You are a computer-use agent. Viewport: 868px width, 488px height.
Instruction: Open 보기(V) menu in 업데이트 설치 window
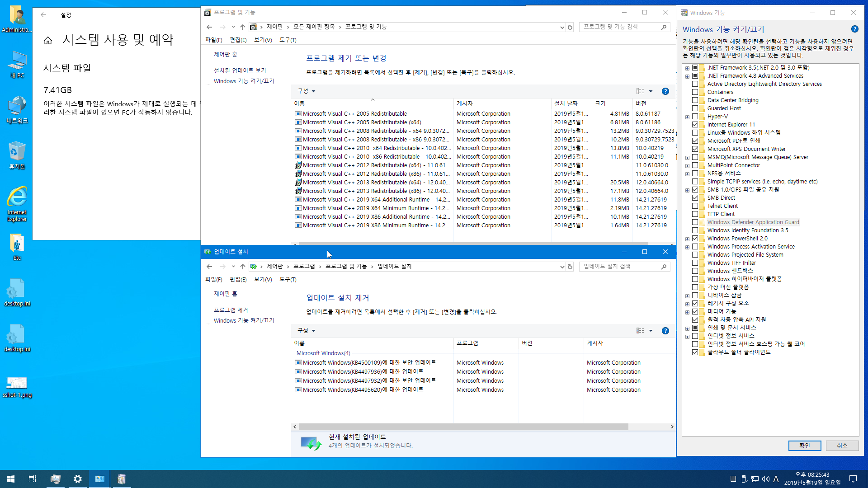263,280
